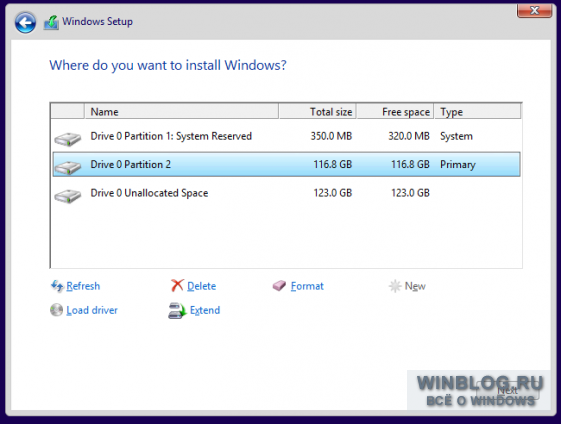Image resolution: width=561 pixels, height=424 pixels.
Task: Click the Load driver disc icon
Action: coord(57,310)
